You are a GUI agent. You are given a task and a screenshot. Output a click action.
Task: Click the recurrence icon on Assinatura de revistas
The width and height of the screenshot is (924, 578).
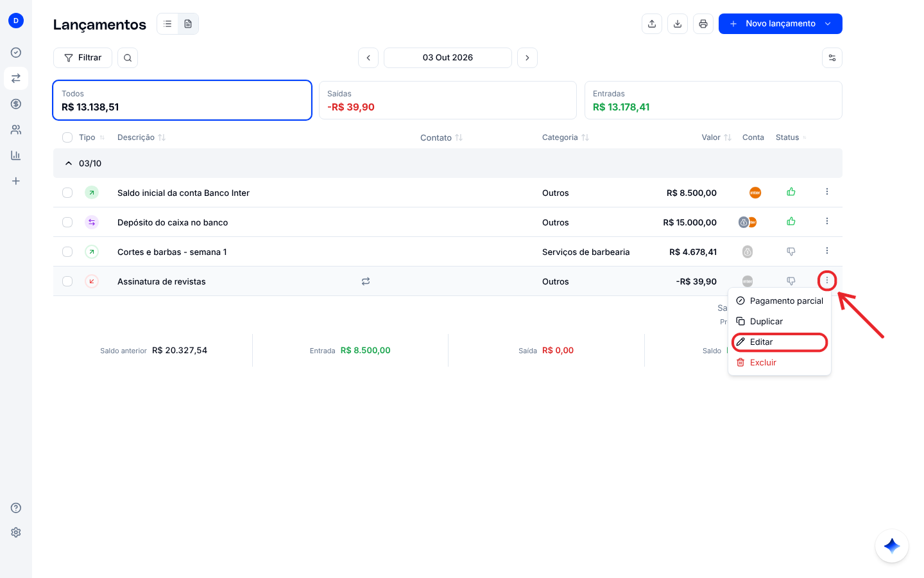tap(366, 281)
